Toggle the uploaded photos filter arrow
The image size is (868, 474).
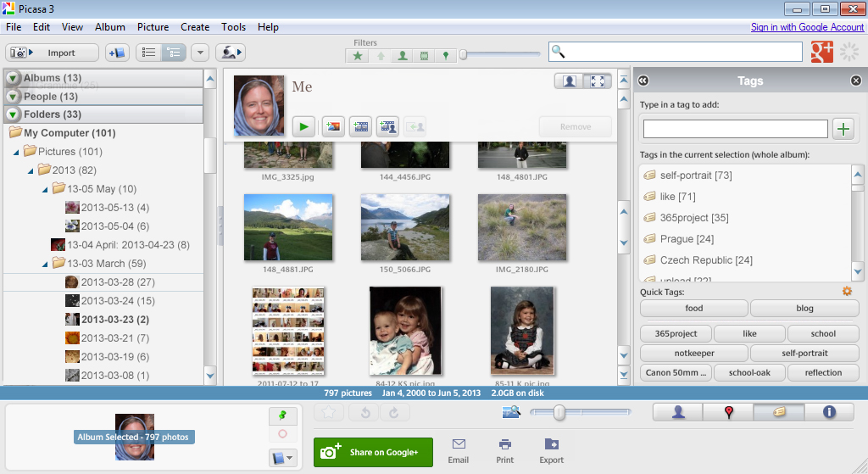point(381,55)
